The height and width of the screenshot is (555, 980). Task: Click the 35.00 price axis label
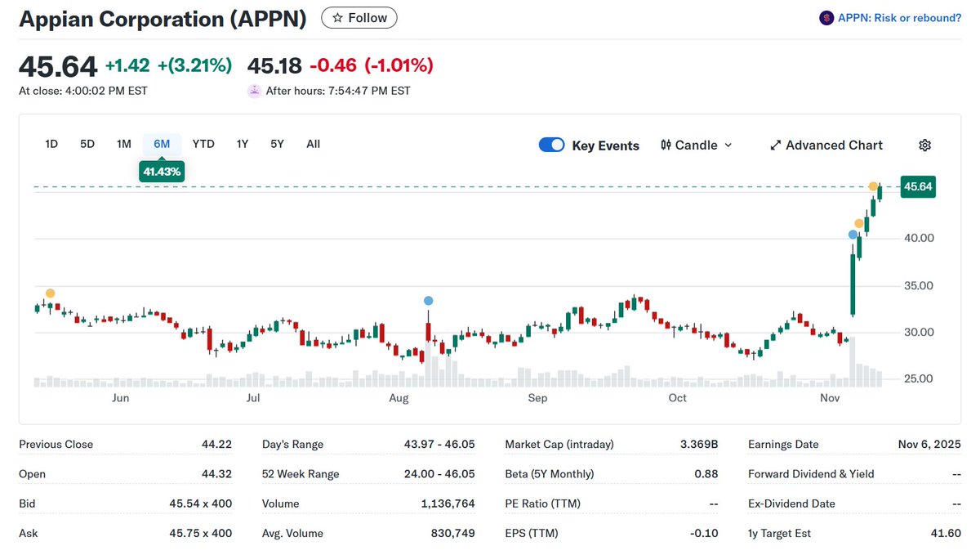pyautogui.click(x=918, y=285)
